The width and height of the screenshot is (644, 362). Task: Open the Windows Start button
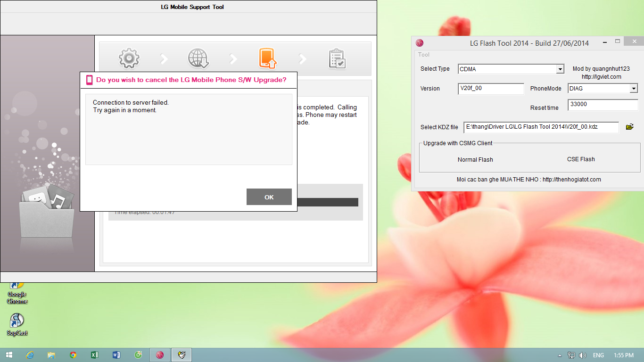(9, 355)
